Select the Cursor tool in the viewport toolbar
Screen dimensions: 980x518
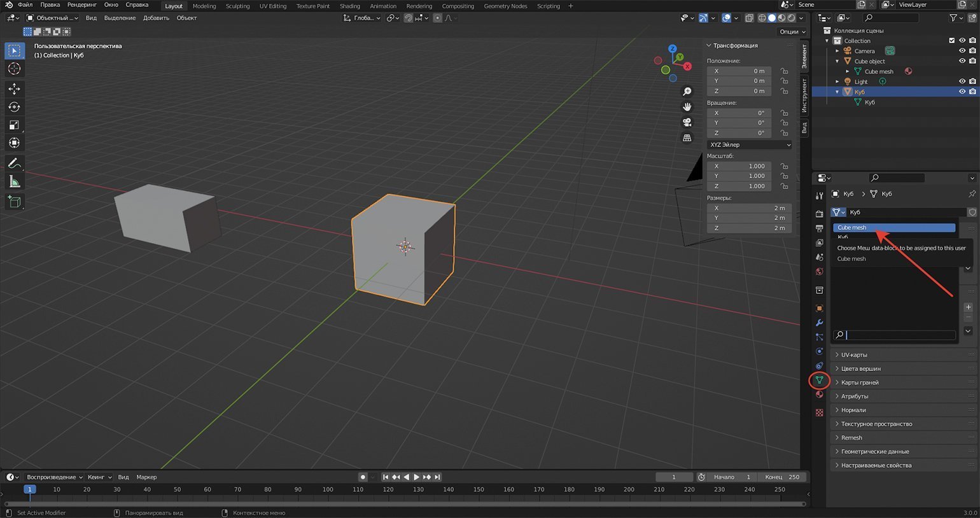[x=14, y=69]
